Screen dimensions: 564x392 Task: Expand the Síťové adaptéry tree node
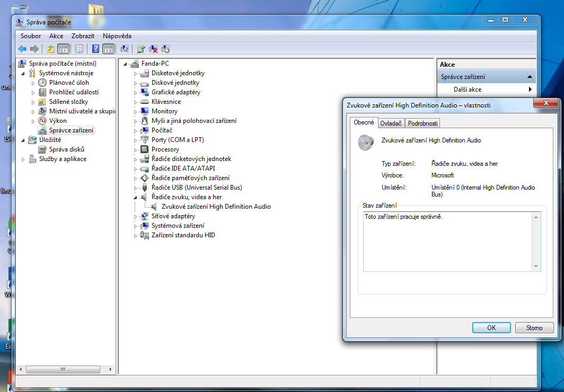[x=136, y=216]
